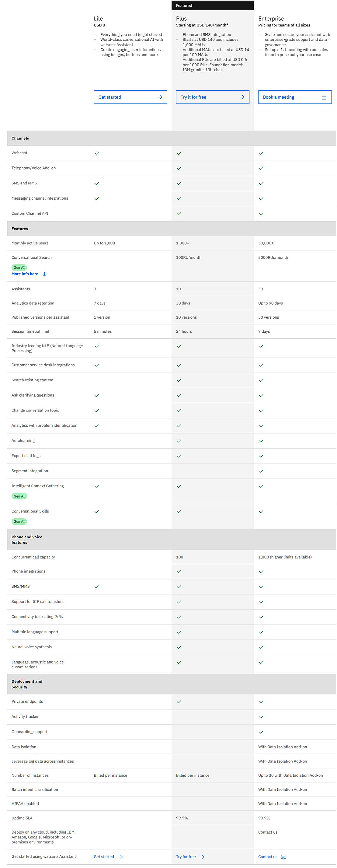Click the '99.9%' Uptime SLA cell
Screen dimensions: 337x868
click(264, 818)
